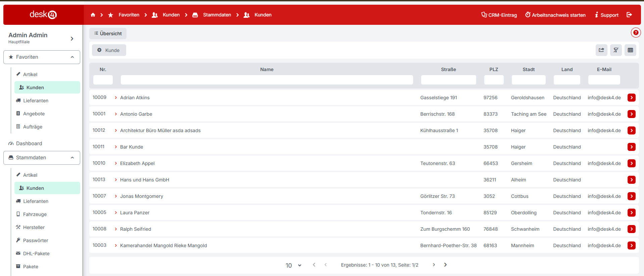This screenshot has height=276, width=644.
Task: Clear filters with the filter icon
Action: click(x=616, y=50)
